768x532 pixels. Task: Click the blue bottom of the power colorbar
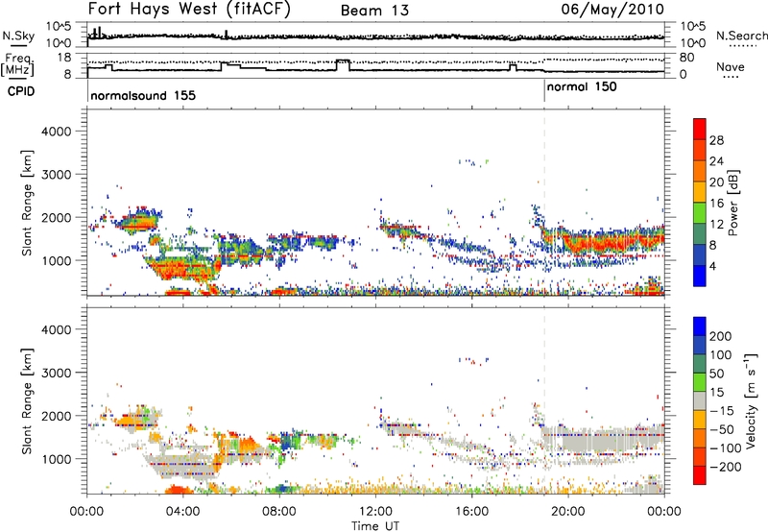click(x=700, y=276)
